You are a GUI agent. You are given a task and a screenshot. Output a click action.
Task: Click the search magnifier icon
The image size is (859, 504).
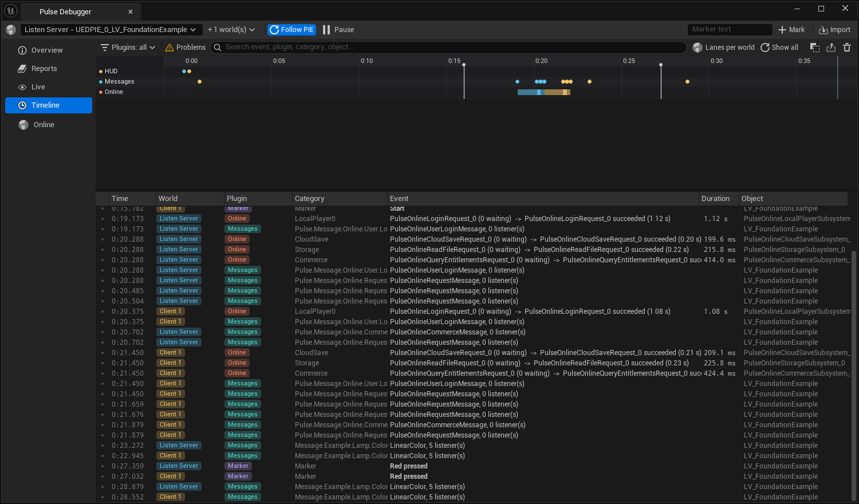click(218, 48)
